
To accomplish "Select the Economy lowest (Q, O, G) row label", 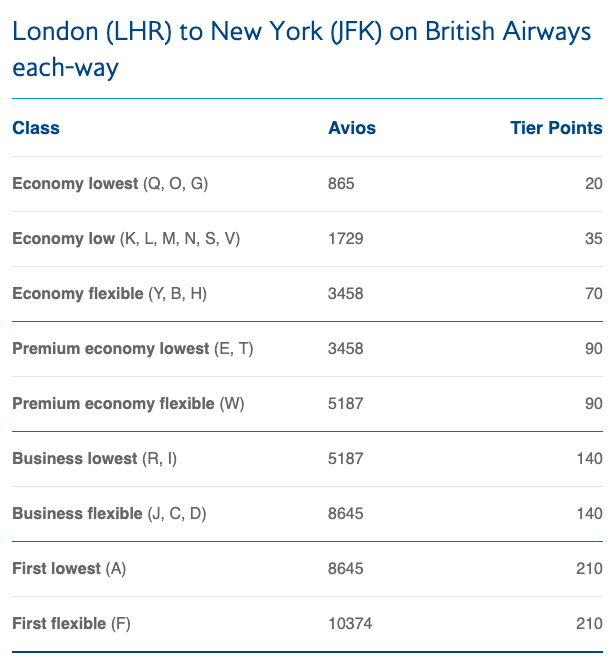I will (x=110, y=184).
